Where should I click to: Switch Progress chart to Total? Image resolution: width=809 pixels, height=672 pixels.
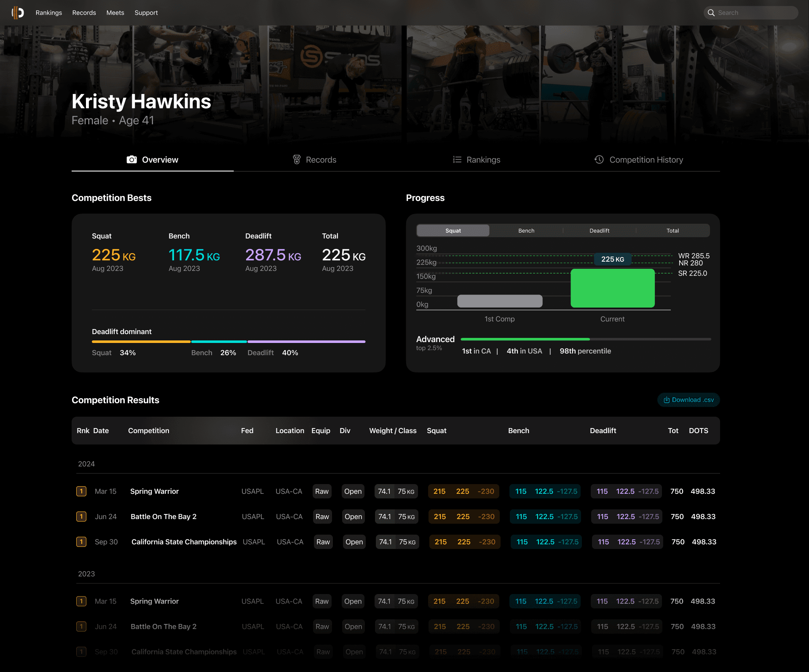click(x=672, y=230)
